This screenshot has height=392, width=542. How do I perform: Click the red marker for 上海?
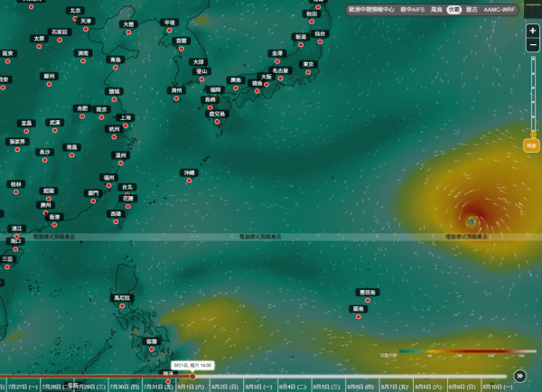click(126, 126)
